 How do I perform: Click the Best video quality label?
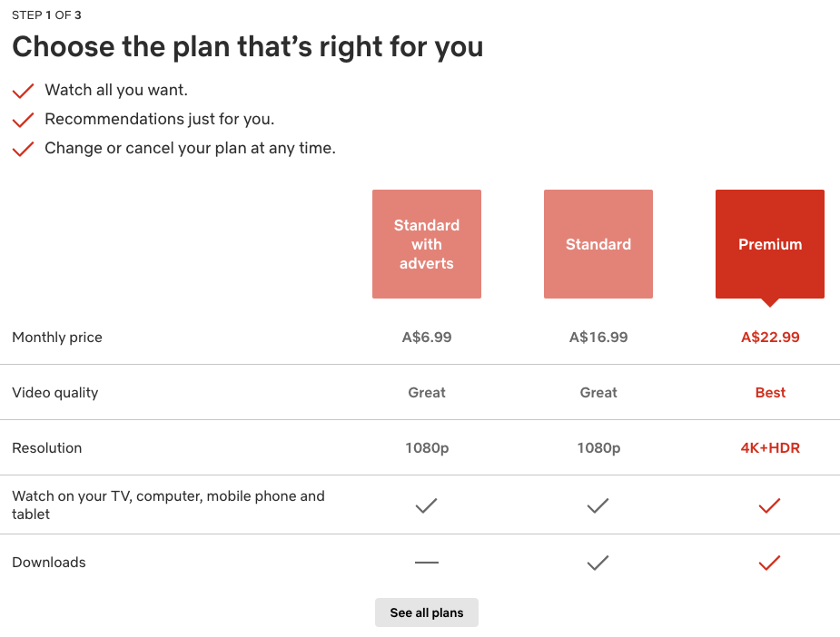pyautogui.click(x=770, y=392)
